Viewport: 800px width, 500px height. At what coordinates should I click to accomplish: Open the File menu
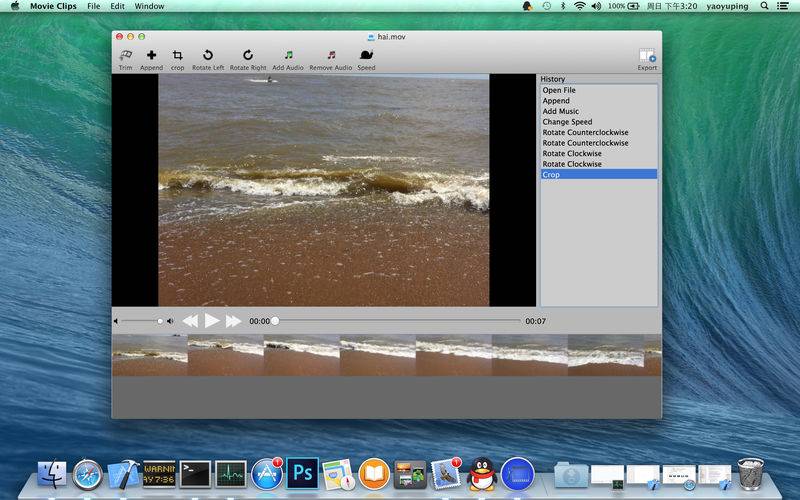pyautogui.click(x=93, y=6)
